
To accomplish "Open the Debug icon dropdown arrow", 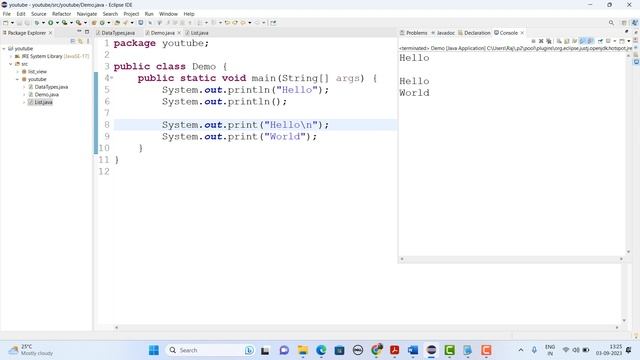I will 43,23.
